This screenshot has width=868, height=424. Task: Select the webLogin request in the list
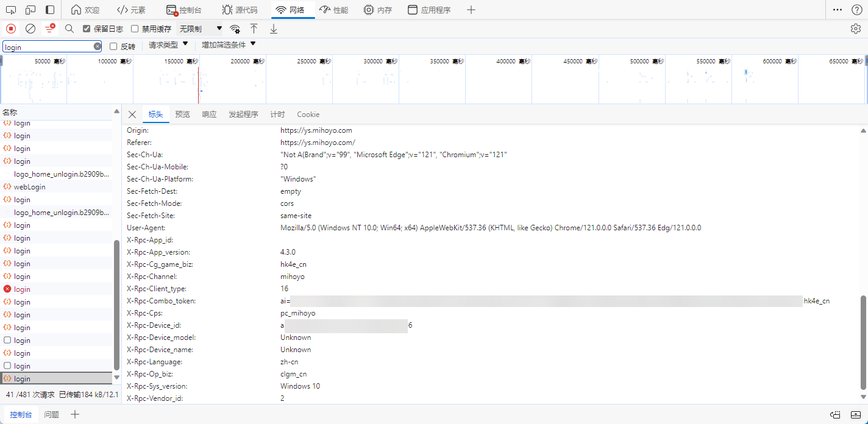click(x=29, y=187)
